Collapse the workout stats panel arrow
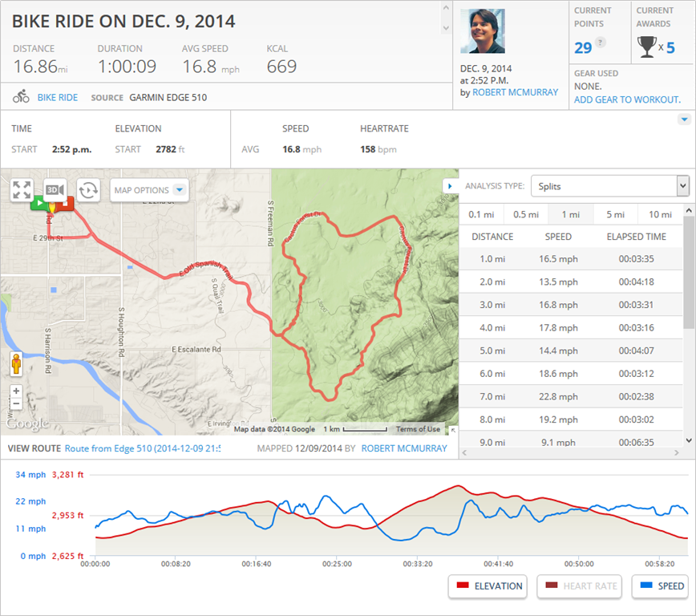The height and width of the screenshot is (616, 696). coord(684,120)
